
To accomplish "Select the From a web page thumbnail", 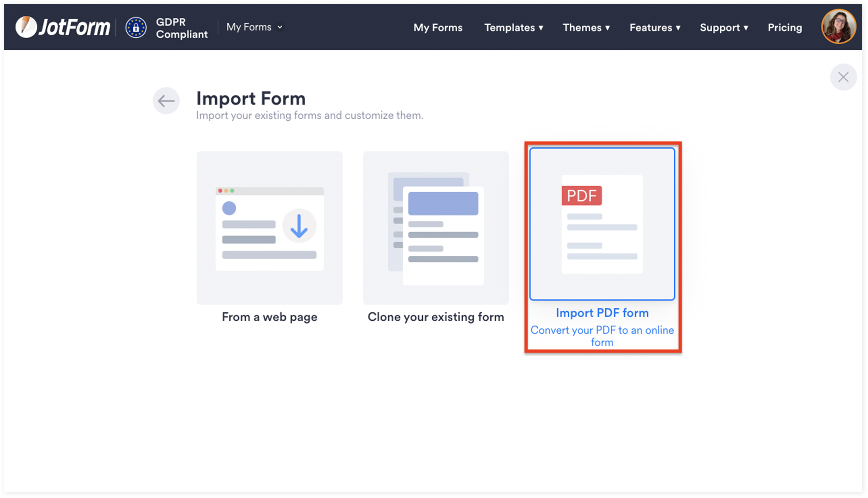I will [x=270, y=228].
